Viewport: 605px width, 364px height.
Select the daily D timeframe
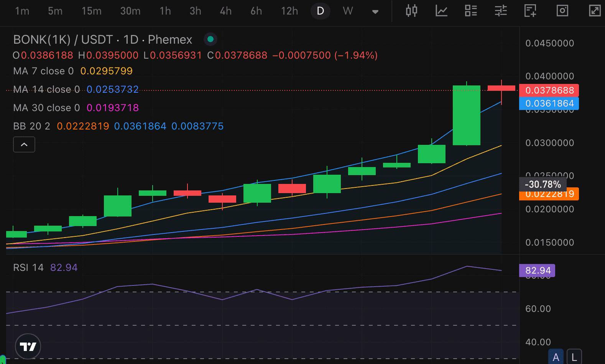[321, 11]
